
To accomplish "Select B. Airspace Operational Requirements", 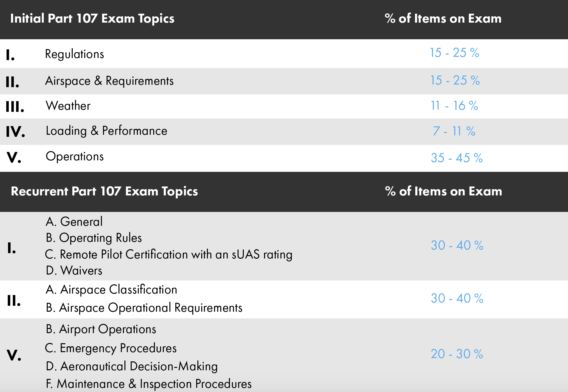I will (x=144, y=308).
